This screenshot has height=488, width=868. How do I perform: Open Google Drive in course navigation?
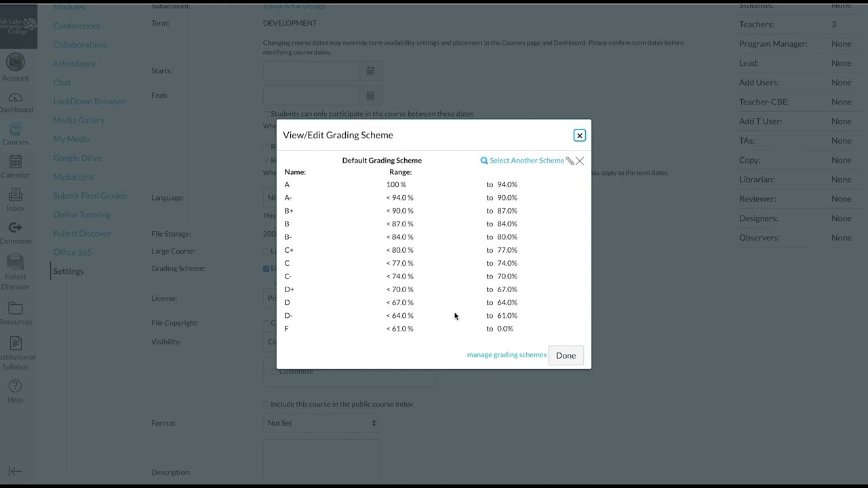[77, 158]
